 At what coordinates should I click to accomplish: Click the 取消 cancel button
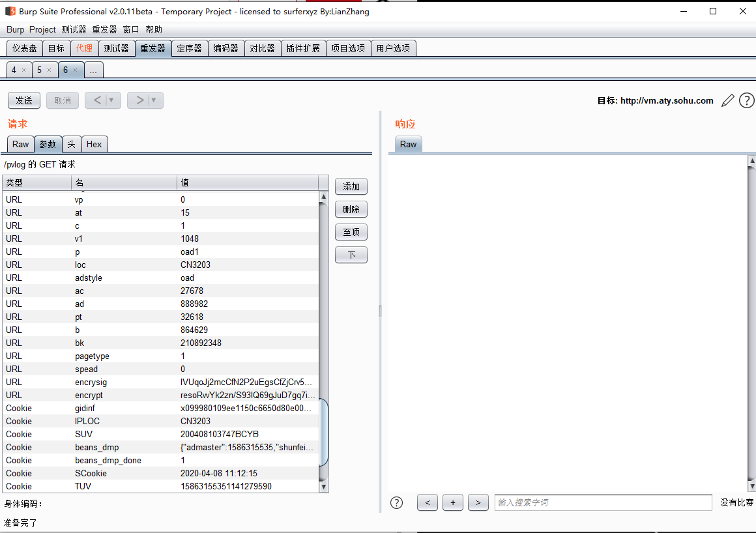pos(63,100)
